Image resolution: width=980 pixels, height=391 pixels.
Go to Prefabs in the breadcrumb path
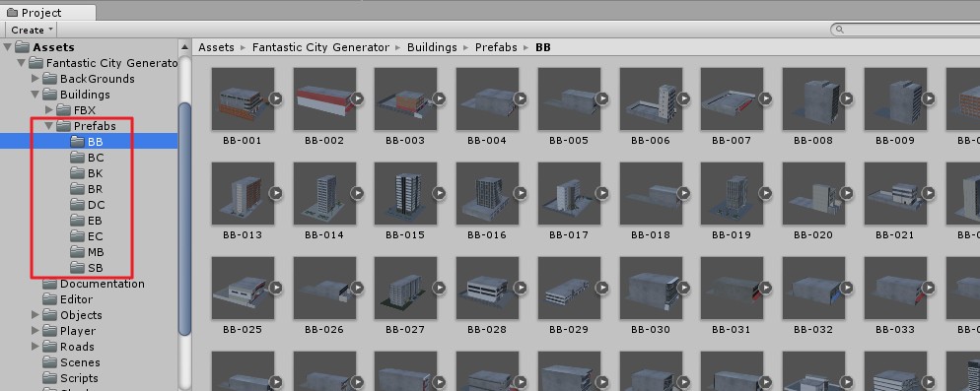tap(496, 47)
